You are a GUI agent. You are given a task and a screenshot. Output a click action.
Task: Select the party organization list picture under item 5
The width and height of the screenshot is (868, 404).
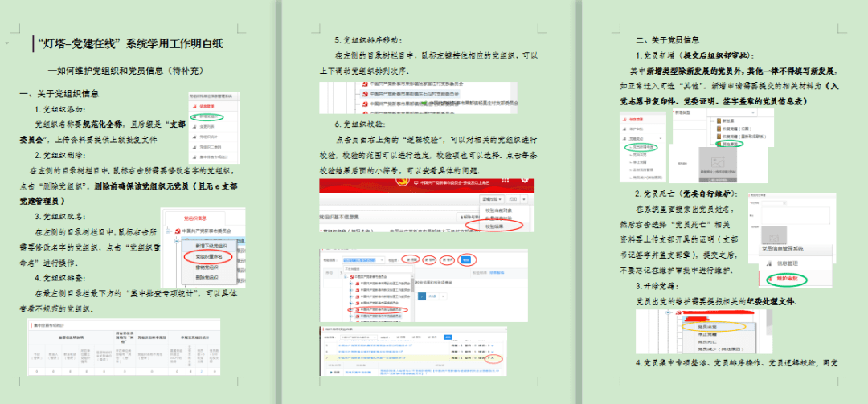[x=419, y=98]
